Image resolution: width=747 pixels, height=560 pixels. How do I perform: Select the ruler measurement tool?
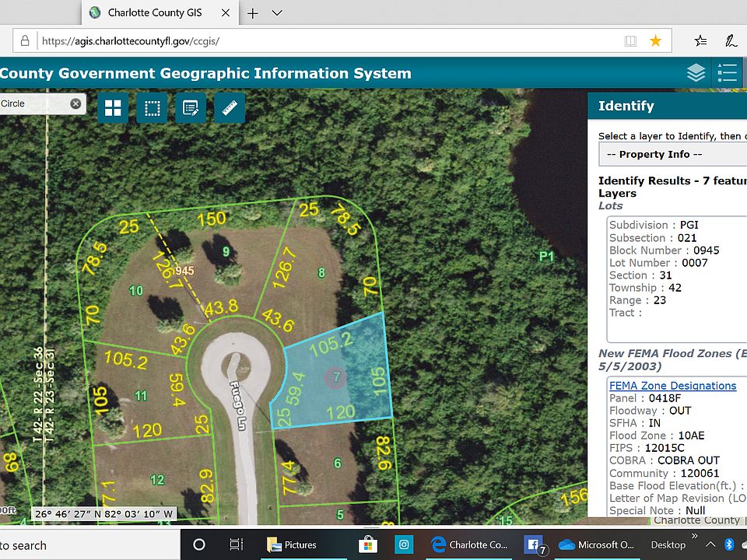pyautogui.click(x=230, y=108)
